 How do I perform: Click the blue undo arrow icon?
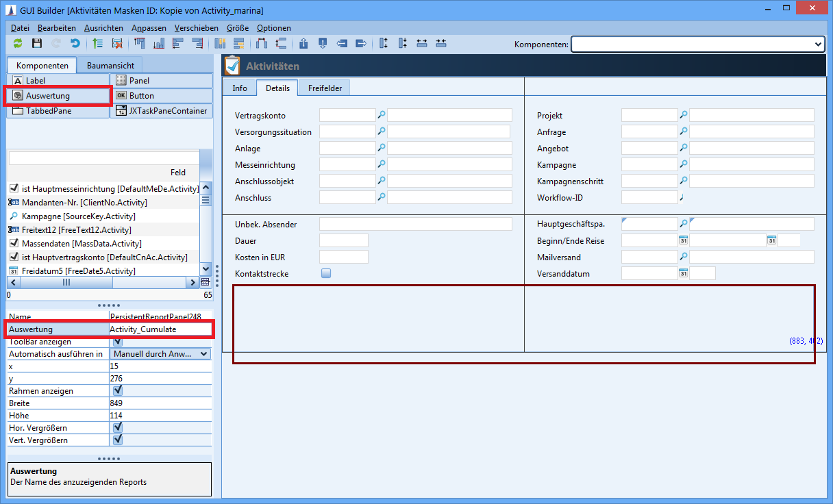(x=75, y=43)
